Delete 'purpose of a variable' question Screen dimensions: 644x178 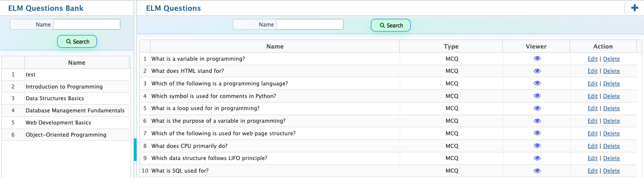[612, 121]
